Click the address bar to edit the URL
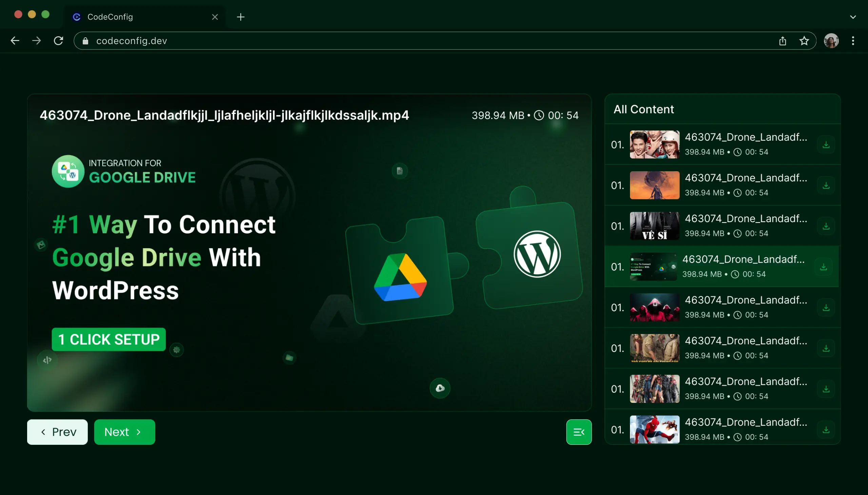Image resolution: width=868 pixels, height=495 pixels. pyautogui.click(x=272, y=40)
